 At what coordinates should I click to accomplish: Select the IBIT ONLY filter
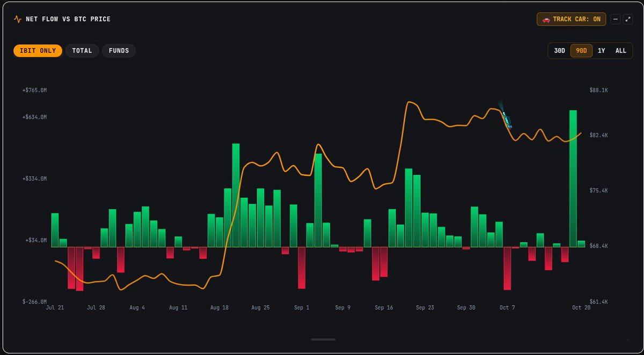[x=38, y=51]
